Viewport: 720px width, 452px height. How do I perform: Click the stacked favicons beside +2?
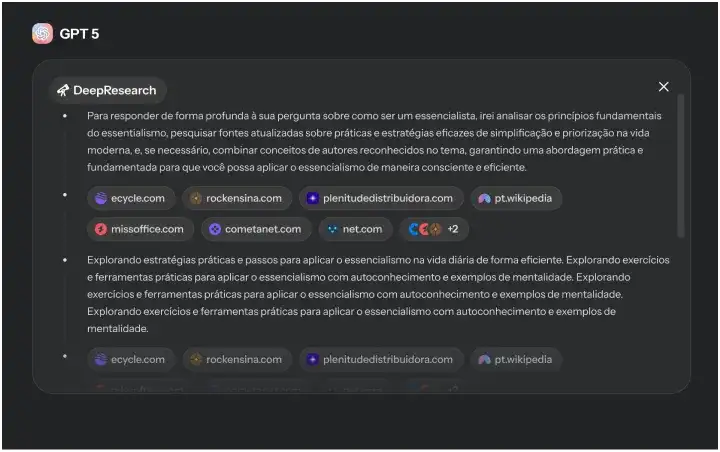coord(425,229)
